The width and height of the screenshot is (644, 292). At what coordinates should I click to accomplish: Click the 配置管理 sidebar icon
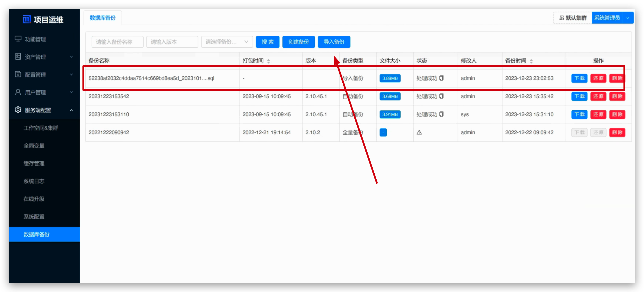tap(18, 74)
